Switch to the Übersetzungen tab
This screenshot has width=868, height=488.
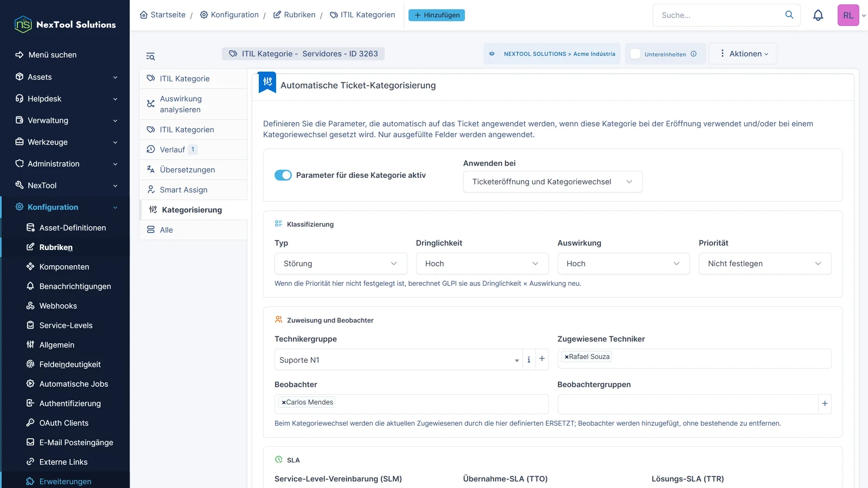pyautogui.click(x=193, y=170)
